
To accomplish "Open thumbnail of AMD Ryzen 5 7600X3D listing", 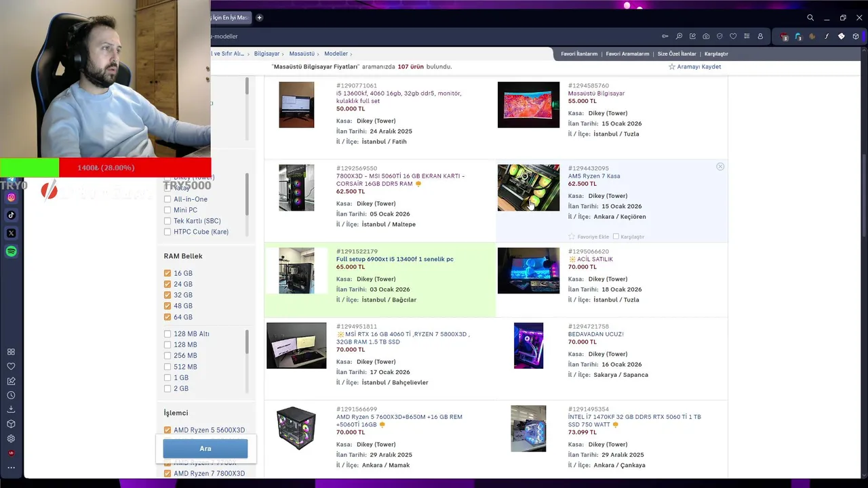I will 296,428.
